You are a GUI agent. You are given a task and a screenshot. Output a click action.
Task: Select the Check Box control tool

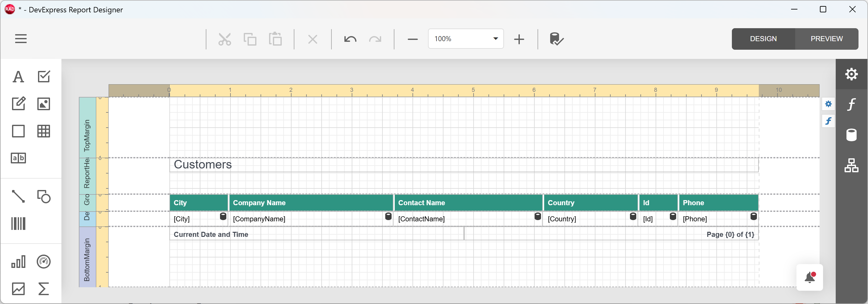[x=43, y=77]
